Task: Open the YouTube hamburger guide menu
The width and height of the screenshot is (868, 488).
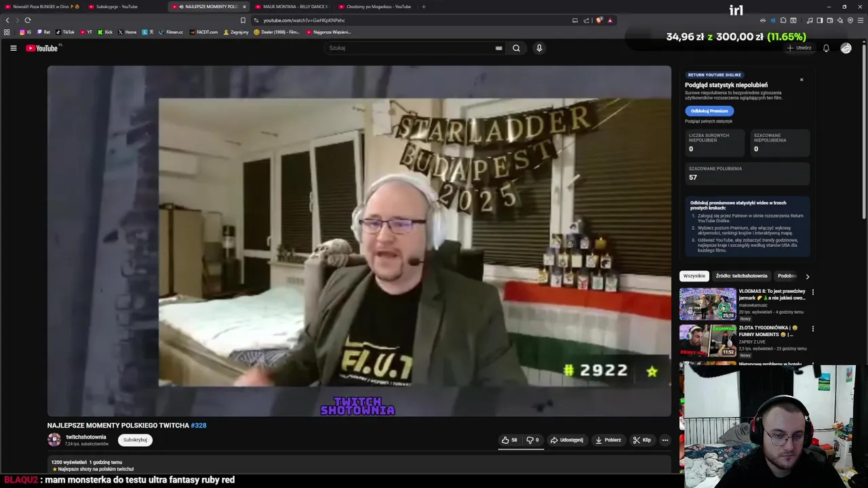Action: coord(13,48)
